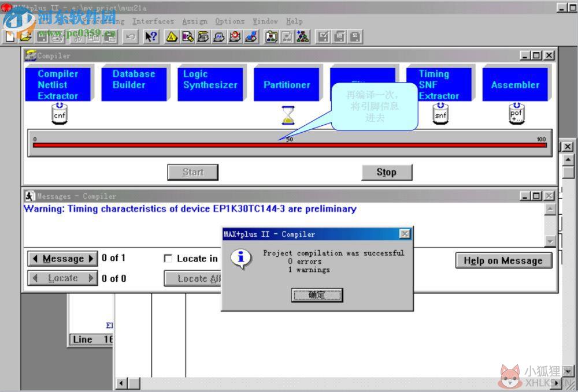Click the hierarchy tree toolbar icon
The height and width of the screenshot is (392, 578).
click(303, 36)
